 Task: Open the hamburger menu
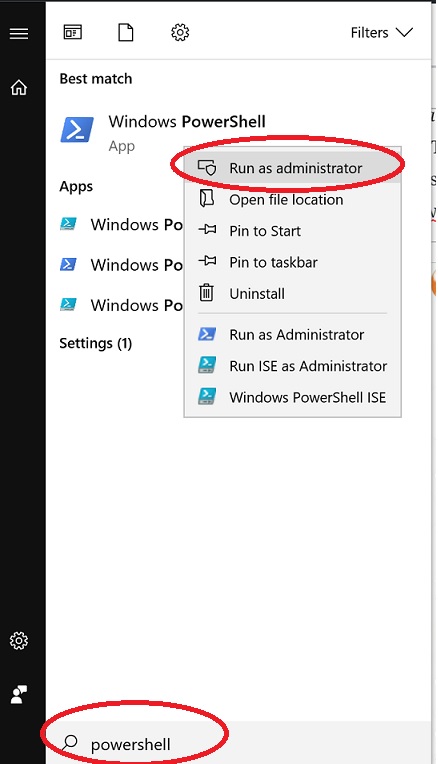click(19, 33)
